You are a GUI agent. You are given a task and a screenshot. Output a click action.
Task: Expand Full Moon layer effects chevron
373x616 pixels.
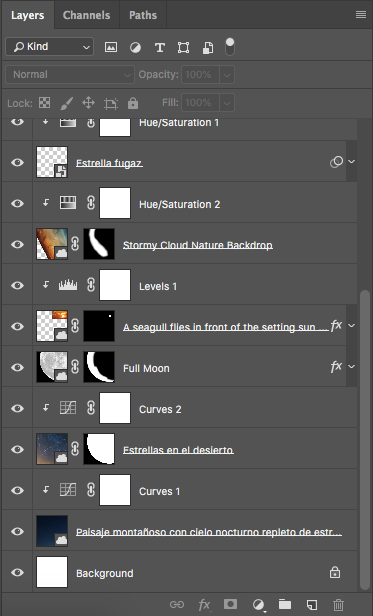351,367
